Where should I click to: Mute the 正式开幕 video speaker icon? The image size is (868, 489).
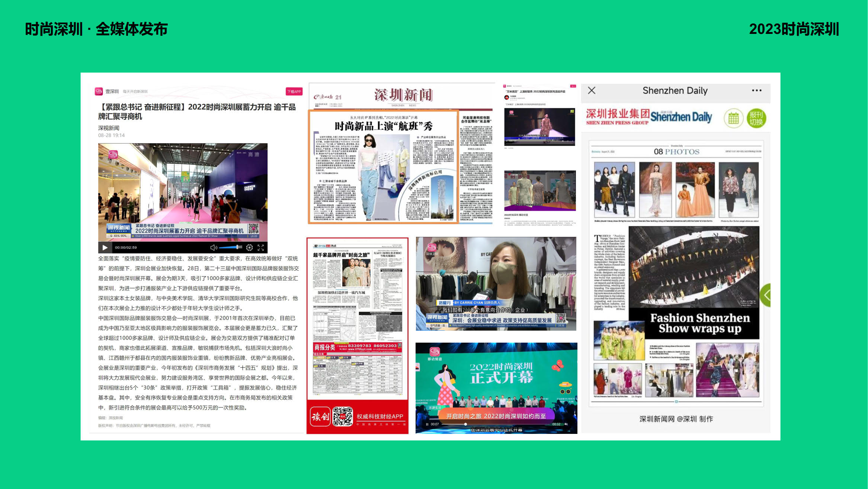566,424
